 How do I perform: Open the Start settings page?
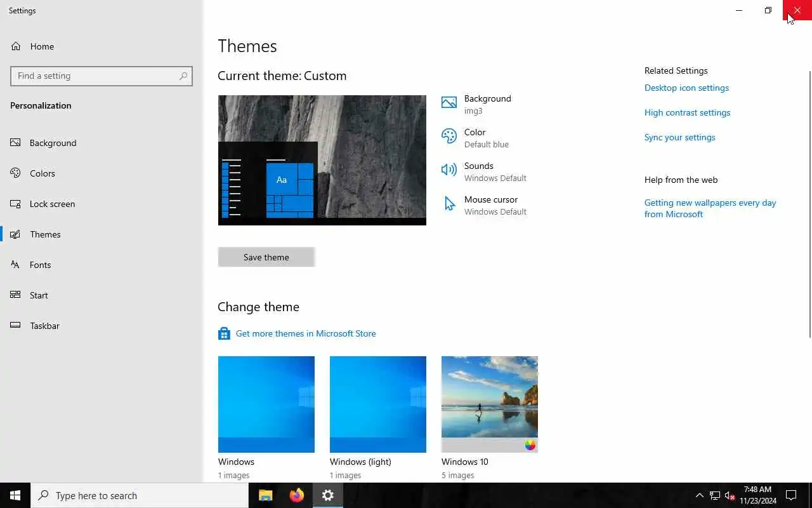[101, 295]
